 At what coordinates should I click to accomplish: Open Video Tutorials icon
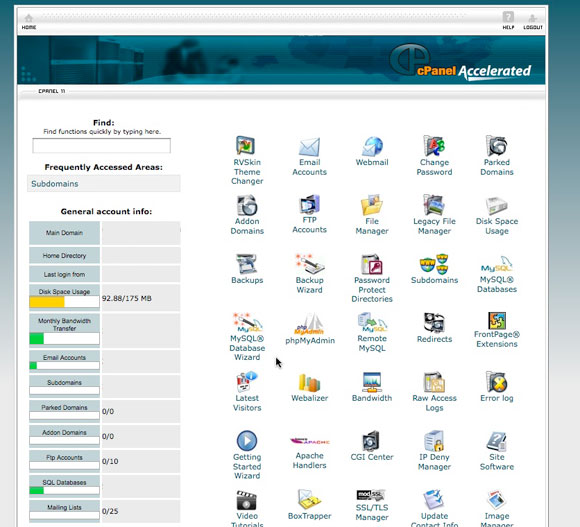click(x=247, y=500)
